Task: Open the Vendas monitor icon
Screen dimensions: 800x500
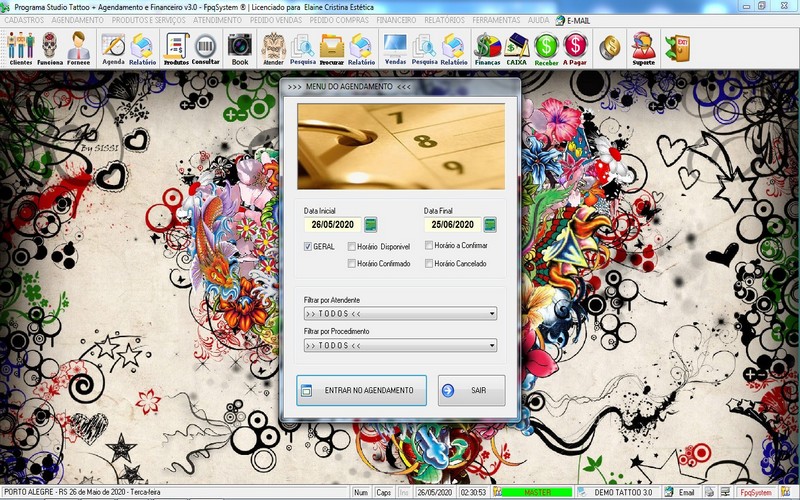Action: 395,48
